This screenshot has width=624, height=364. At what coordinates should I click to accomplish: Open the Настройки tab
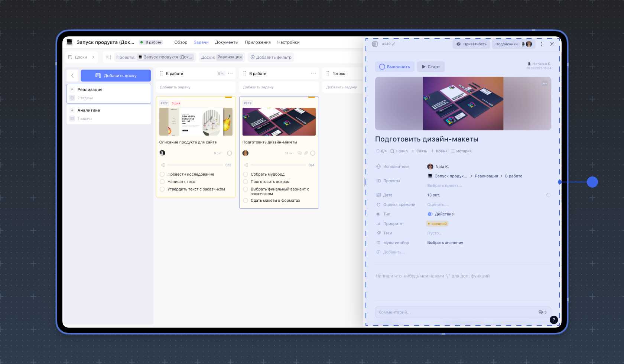288,42
